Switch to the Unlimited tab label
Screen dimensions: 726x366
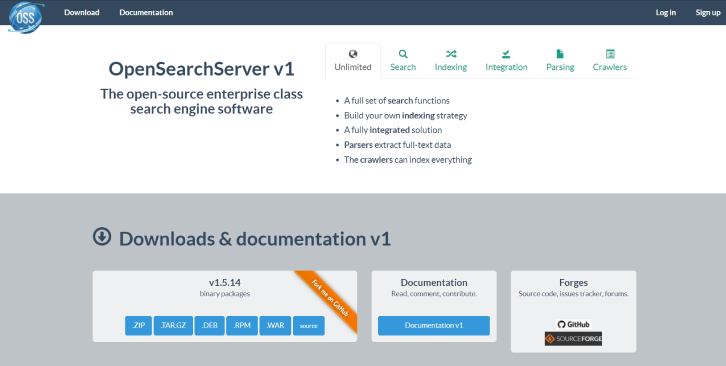(353, 67)
